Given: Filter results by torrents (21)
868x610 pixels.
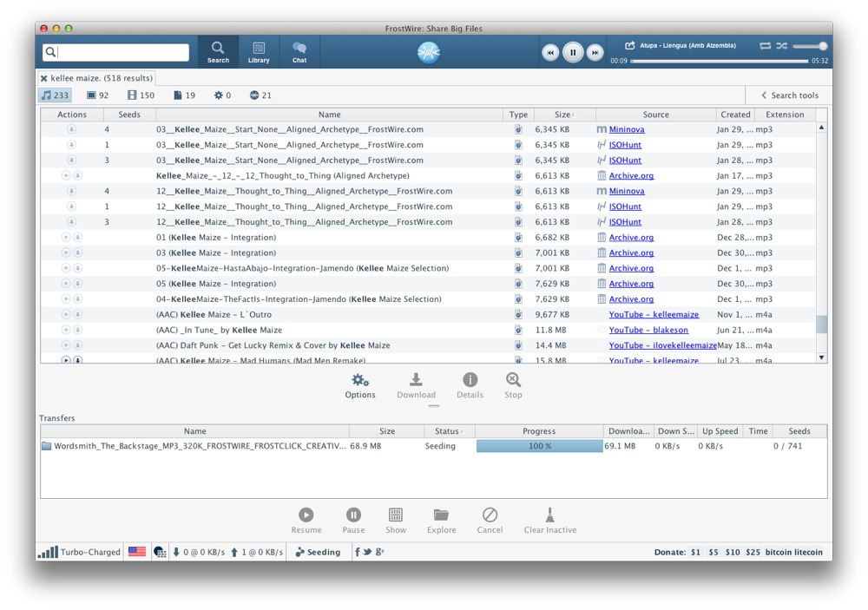Looking at the screenshot, I should coord(260,95).
